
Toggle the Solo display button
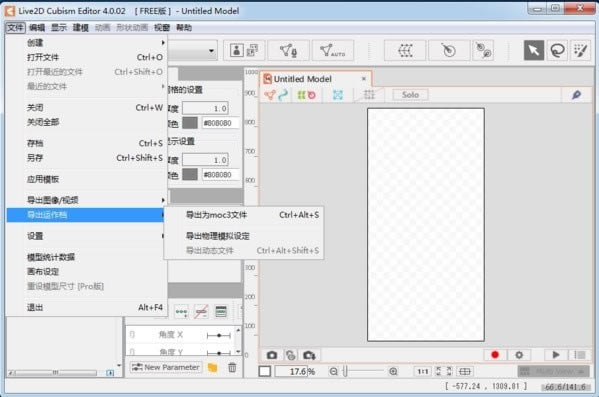click(x=410, y=95)
